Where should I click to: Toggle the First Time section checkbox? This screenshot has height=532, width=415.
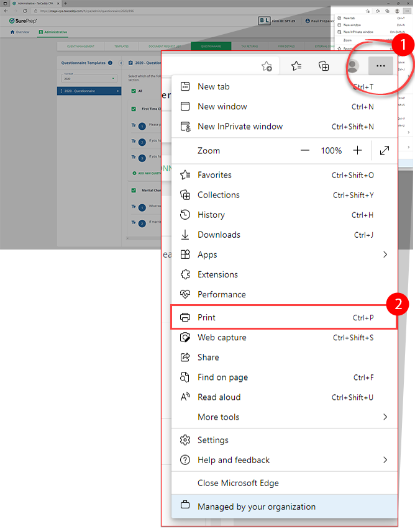tap(134, 109)
